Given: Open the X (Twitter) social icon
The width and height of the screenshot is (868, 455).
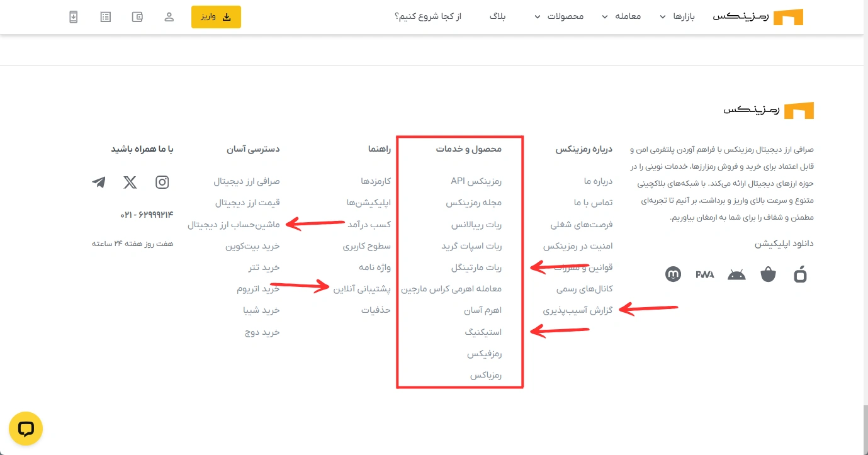Looking at the screenshot, I should click(x=130, y=183).
